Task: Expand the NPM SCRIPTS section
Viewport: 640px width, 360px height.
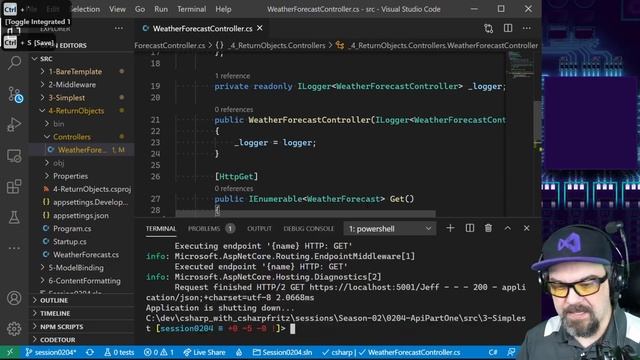Action: pos(62,327)
